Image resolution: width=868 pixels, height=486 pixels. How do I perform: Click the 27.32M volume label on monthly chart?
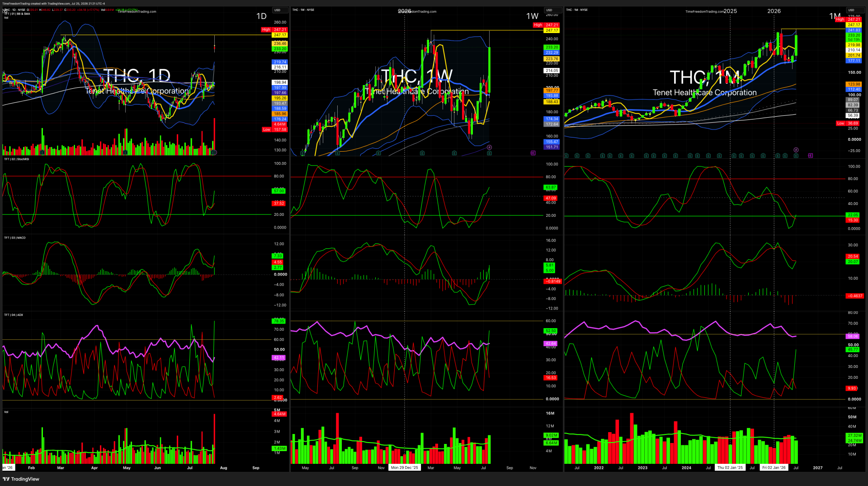tap(854, 435)
